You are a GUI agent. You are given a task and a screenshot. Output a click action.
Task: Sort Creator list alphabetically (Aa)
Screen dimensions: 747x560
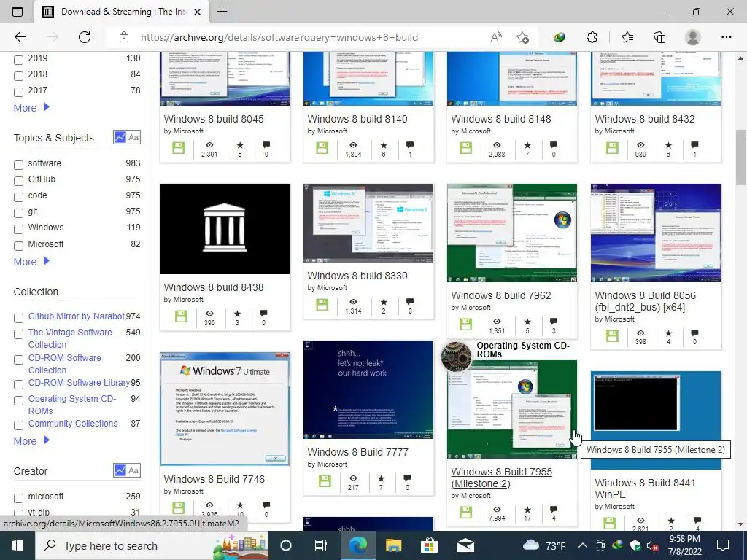pos(134,470)
